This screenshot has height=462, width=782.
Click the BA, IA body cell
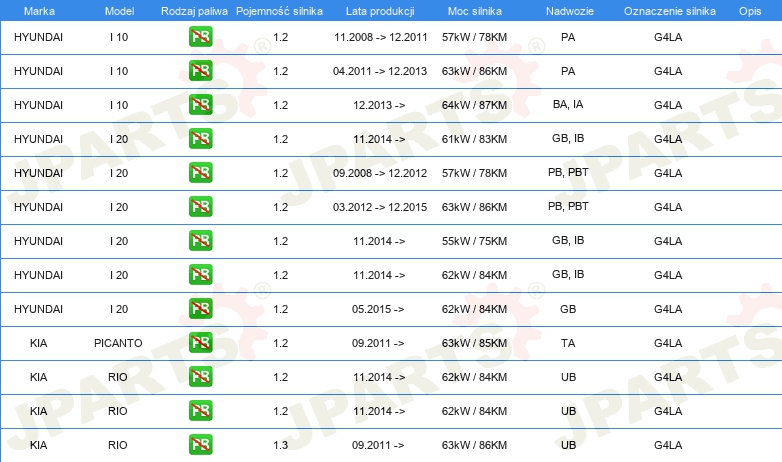point(568,104)
